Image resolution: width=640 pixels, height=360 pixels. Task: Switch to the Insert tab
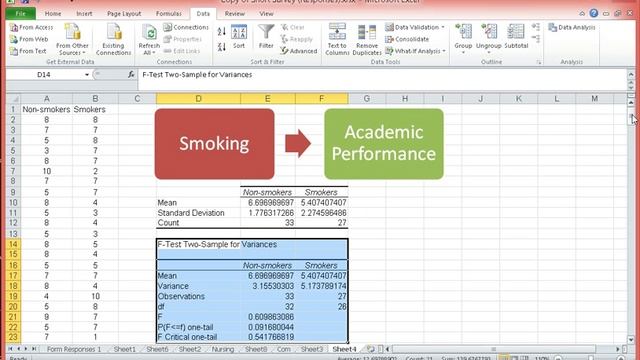click(84, 13)
